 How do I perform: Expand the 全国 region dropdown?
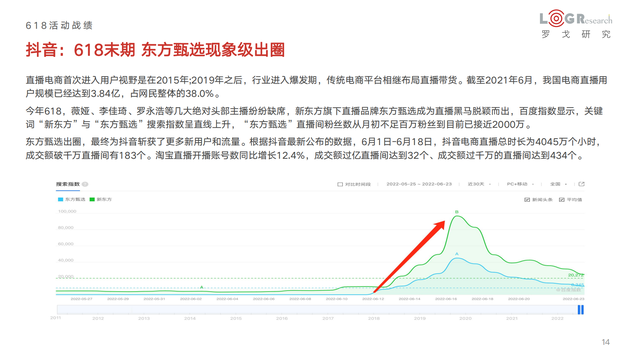coord(558,184)
